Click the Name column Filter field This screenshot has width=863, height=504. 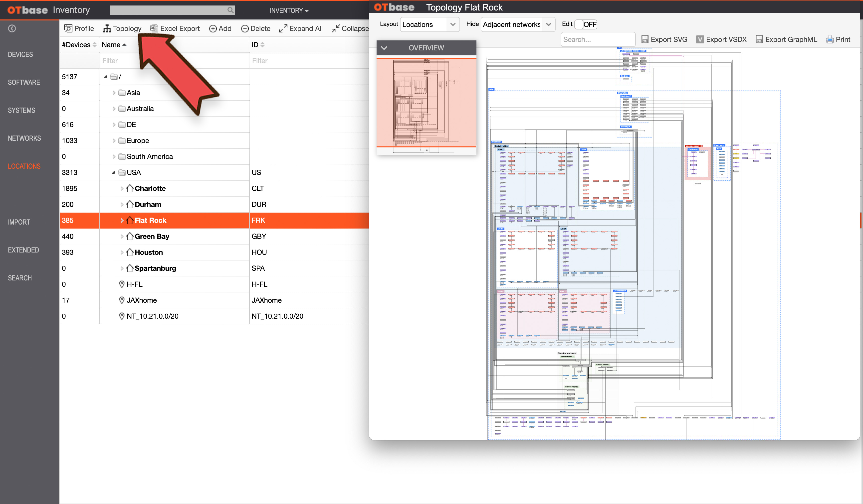[174, 61]
